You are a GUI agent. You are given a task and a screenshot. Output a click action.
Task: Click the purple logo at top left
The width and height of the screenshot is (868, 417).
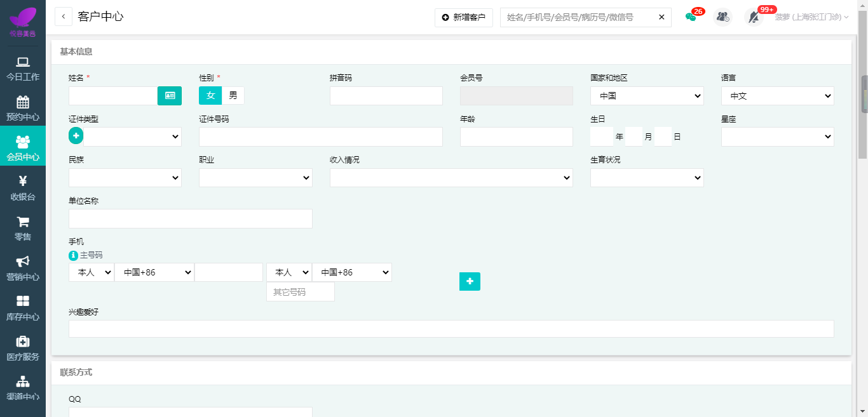pyautogui.click(x=23, y=21)
